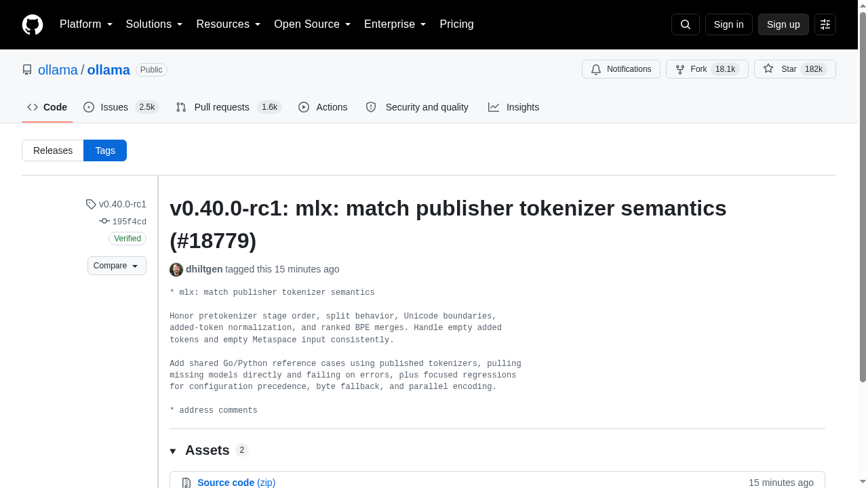This screenshot has height=488, width=868.
Task: Click the commit icon beside 195f4cd
Action: pos(104,221)
